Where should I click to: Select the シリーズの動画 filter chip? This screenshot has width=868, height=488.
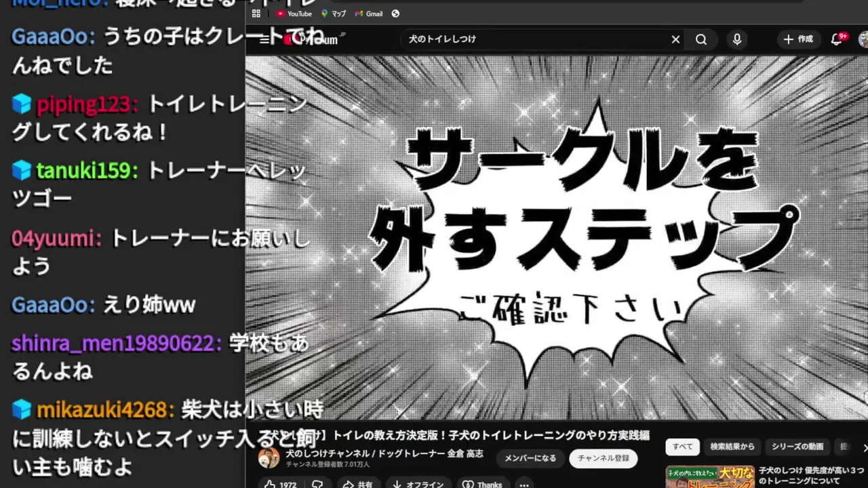[797, 447]
